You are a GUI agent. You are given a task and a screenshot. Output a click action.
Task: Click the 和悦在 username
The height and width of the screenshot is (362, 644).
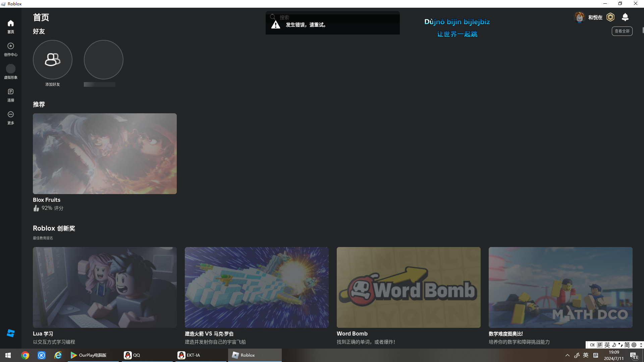(595, 17)
